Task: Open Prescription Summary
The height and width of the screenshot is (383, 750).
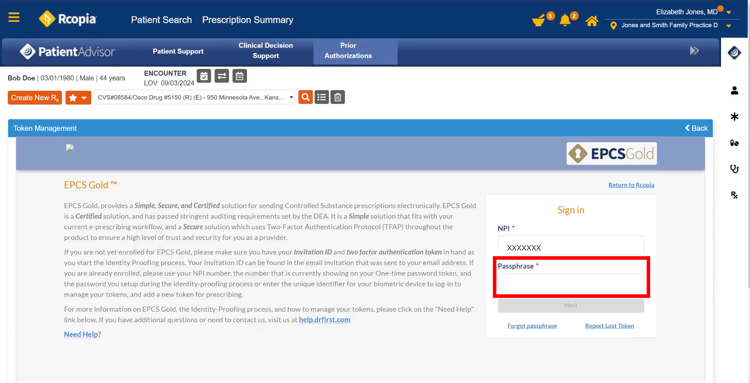Action: 248,20
